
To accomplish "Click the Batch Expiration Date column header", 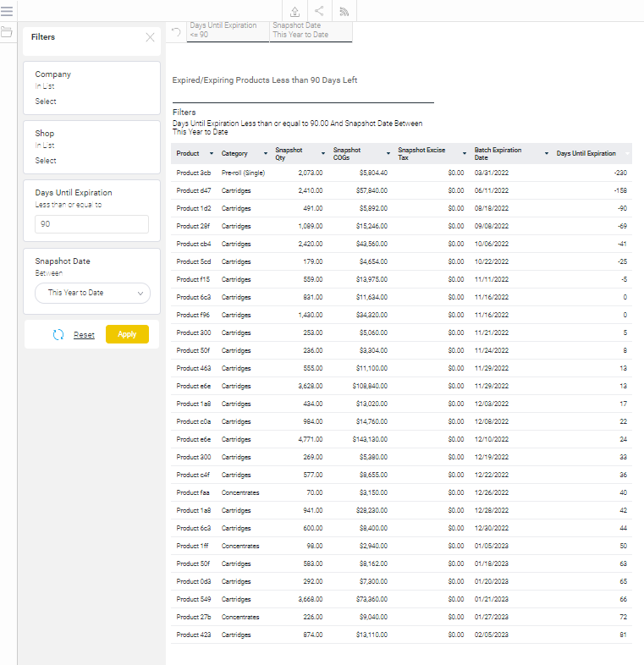I will 498,153.
